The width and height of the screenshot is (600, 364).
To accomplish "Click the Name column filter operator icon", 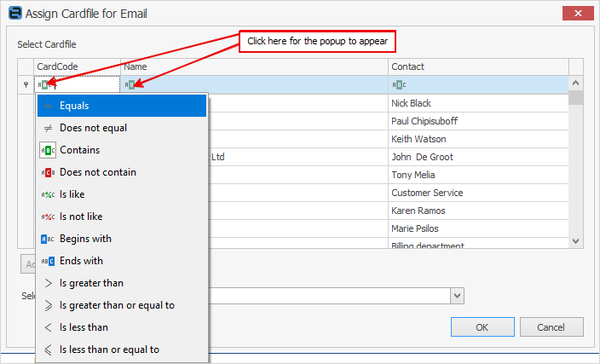I will [131, 85].
